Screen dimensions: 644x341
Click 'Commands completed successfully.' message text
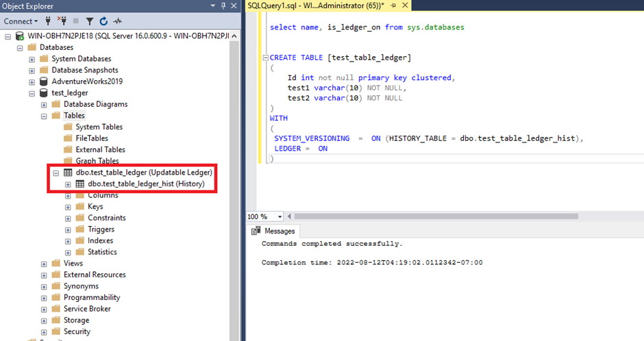pos(332,244)
